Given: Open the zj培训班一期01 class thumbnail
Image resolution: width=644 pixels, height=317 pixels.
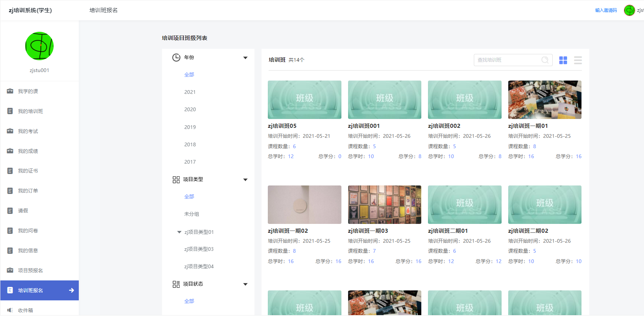Looking at the screenshot, I should click(544, 100).
